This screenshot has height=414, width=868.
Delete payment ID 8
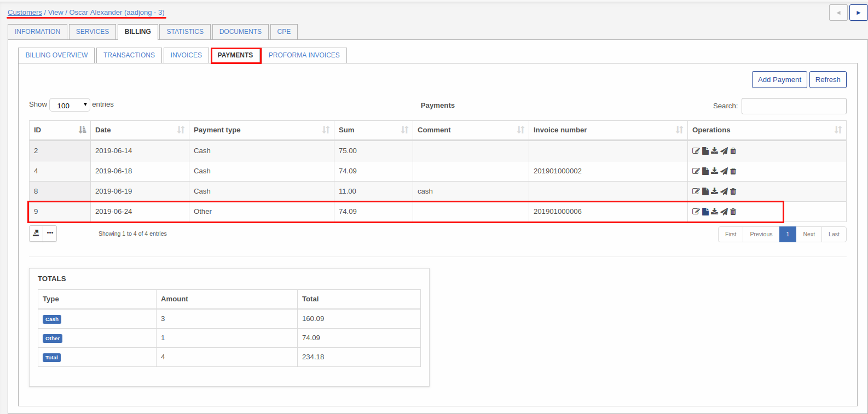coord(733,191)
